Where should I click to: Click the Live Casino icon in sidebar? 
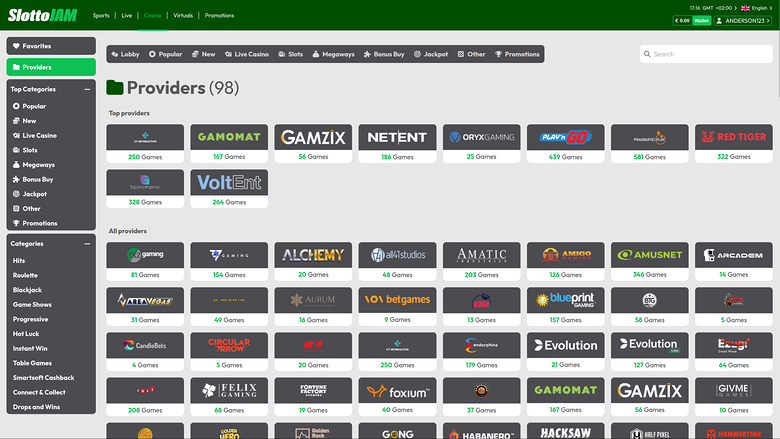16,135
